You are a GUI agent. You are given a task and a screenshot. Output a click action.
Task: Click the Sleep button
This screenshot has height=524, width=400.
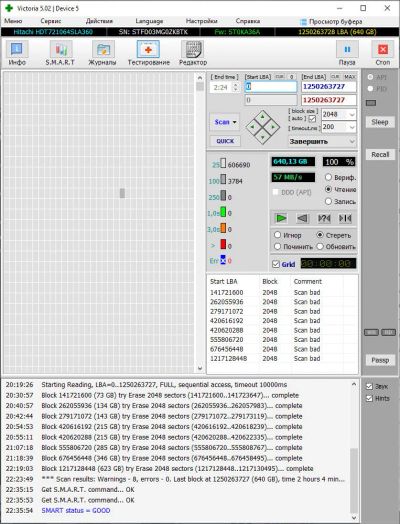click(380, 122)
